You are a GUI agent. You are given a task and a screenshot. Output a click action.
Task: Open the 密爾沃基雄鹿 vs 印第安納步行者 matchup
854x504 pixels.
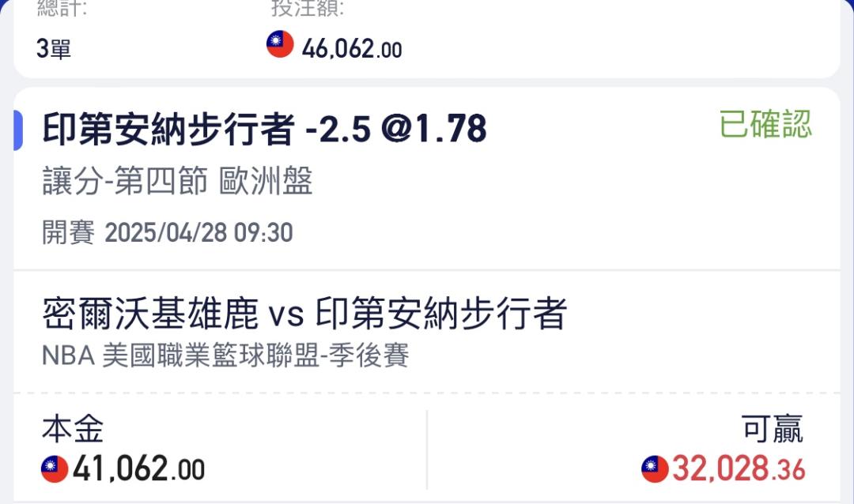pos(304,314)
